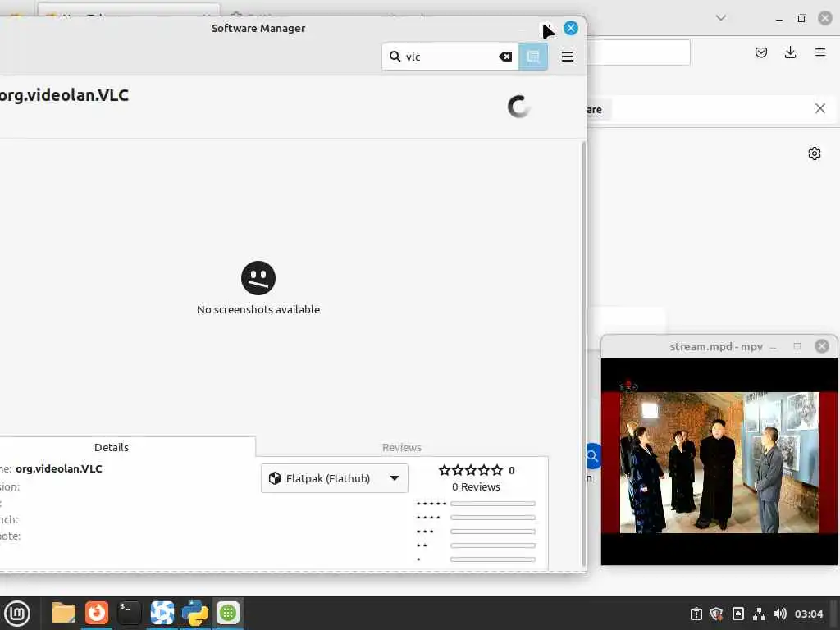Image resolution: width=840 pixels, height=630 pixels.
Task: Click the package name value org.videolan.VLC in Details
Action: (59, 468)
